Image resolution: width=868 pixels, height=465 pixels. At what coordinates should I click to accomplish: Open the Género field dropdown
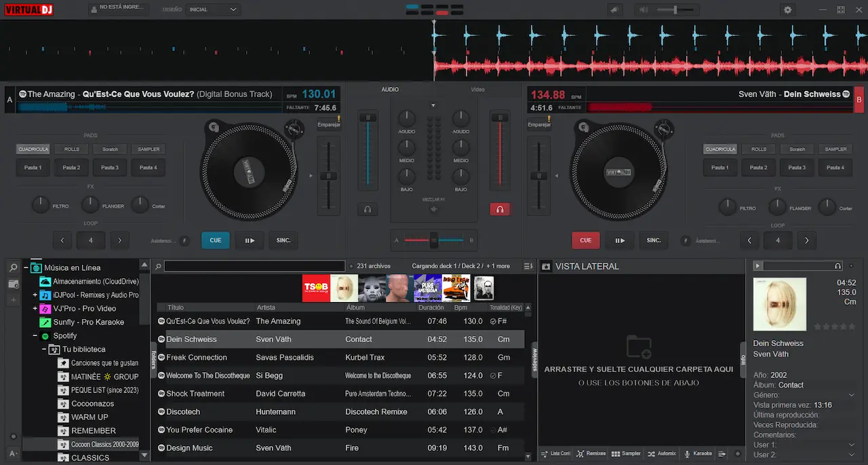coord(852,395)
